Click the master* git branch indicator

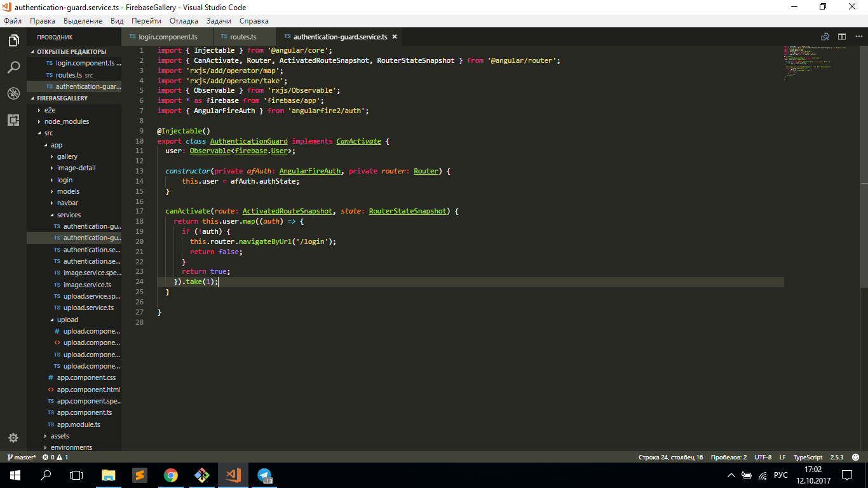click(x=22, y=457)
